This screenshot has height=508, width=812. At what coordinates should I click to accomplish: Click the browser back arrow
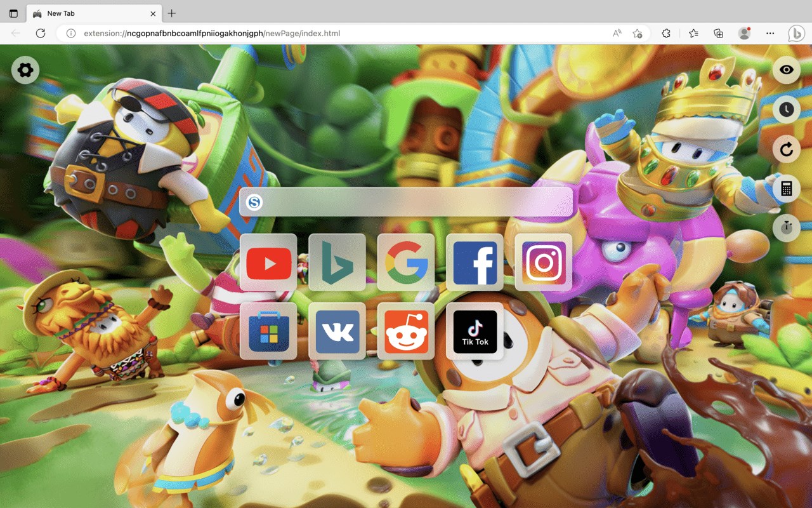(x=16, y=33)
